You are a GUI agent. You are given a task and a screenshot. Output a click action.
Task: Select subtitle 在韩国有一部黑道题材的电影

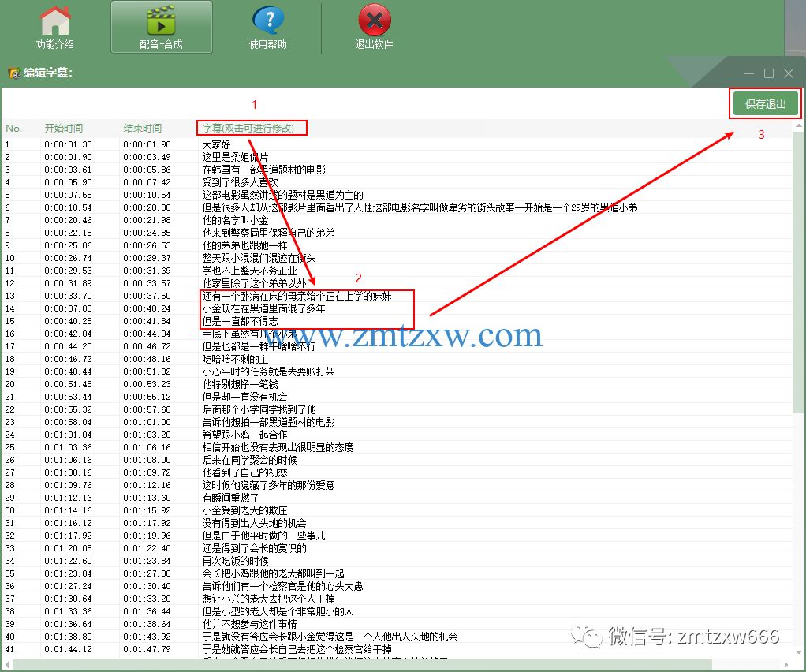[x=263, y=170]
